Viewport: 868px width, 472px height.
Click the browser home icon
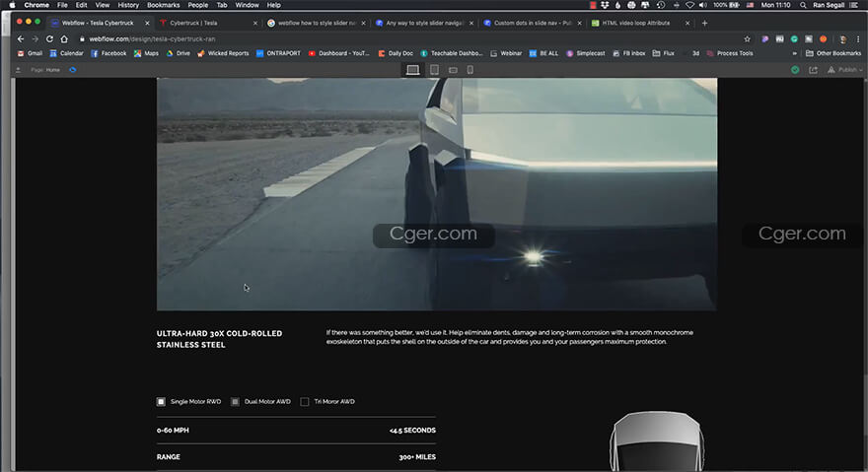tap(64, 38)
